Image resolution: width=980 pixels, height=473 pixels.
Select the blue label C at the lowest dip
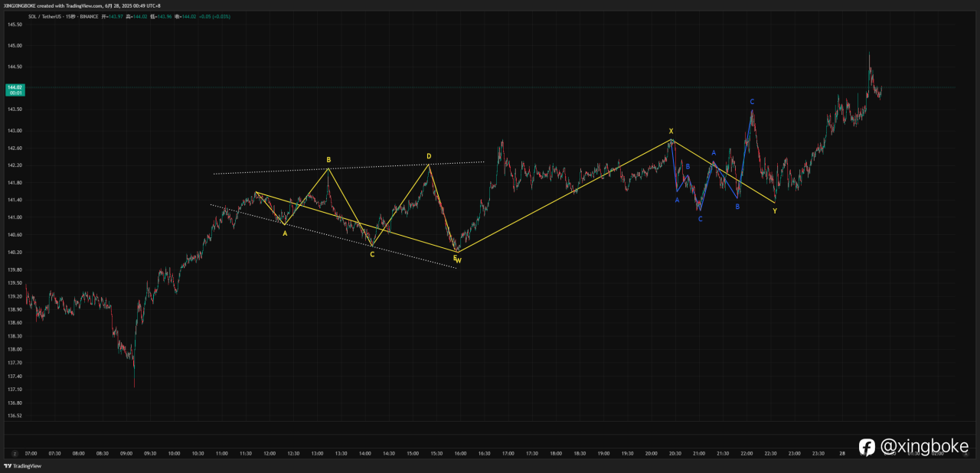click(x=700, y=219)
